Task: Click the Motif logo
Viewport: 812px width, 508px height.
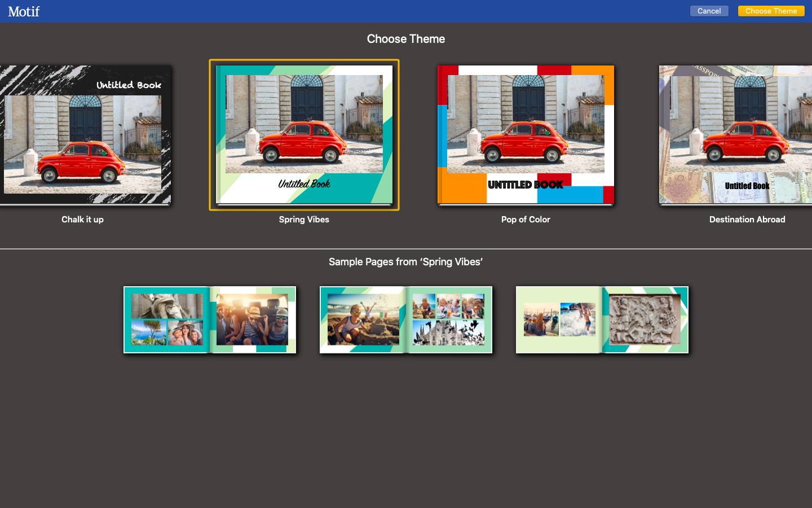Action: [x=24, y=11]
